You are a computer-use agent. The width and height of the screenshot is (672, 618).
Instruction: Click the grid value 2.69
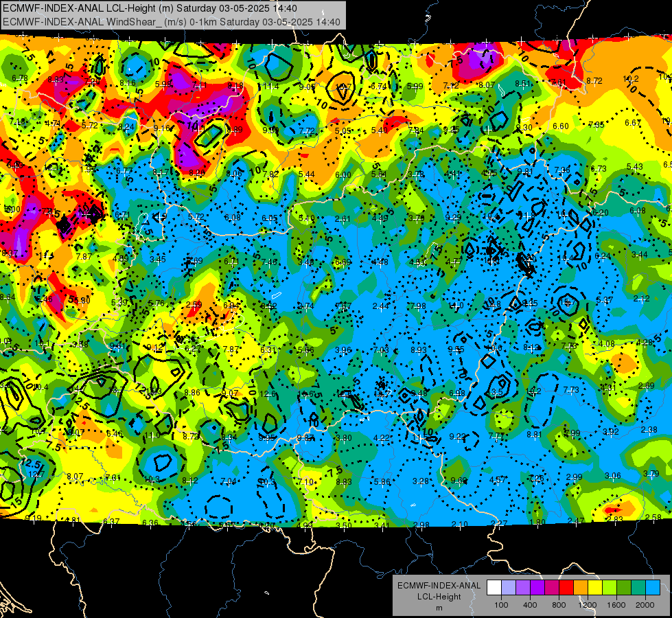647,385
